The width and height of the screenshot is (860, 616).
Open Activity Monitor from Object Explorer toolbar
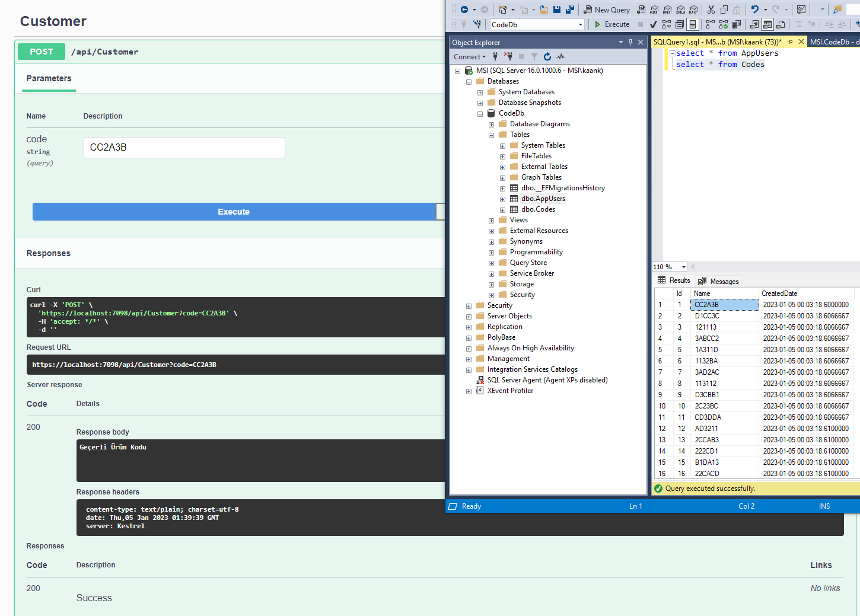(561, 56)
